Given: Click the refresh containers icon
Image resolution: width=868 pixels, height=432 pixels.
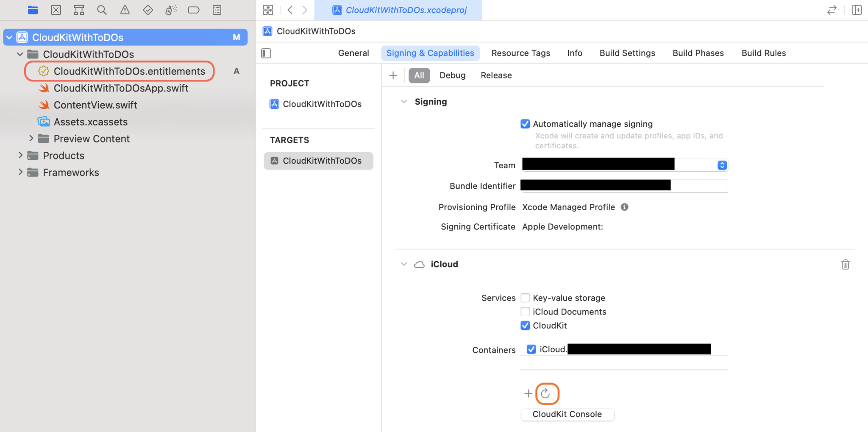Looking at the screenshot, I should 546,393.
